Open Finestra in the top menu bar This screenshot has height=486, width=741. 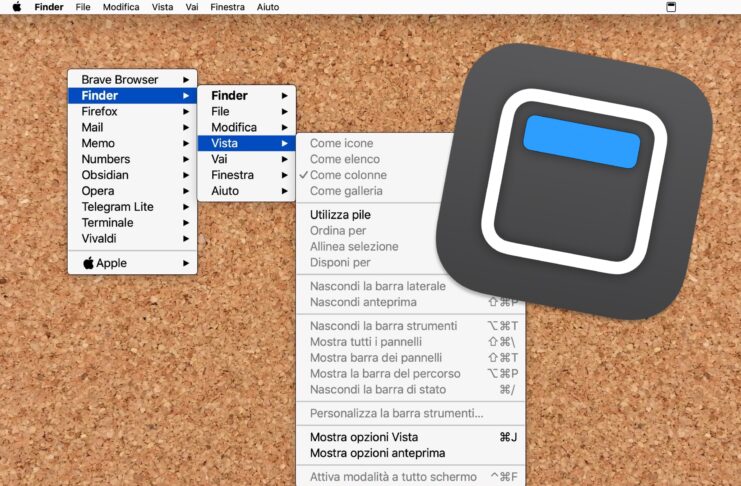point(227,7)
